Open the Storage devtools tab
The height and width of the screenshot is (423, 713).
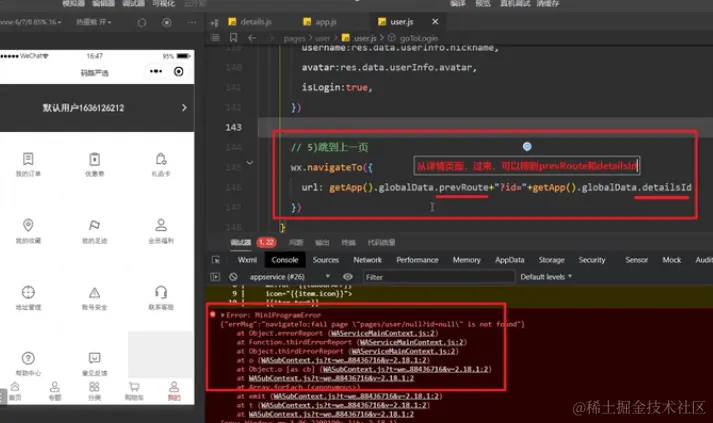pyautogui.click(x=551, y=260)
